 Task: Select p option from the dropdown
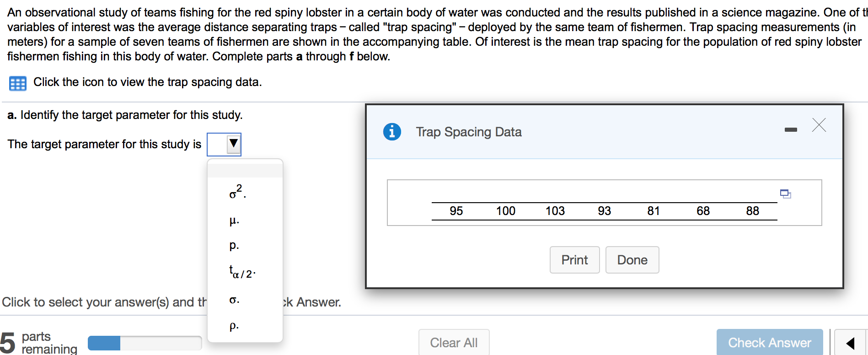234,246
